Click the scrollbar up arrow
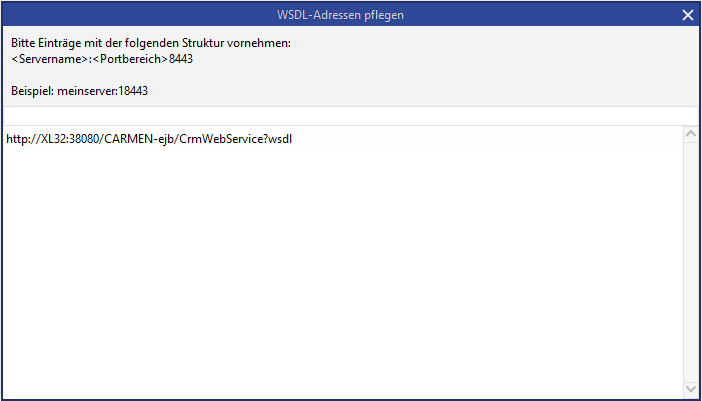Screen dimensions: 702x401 click(690, 134)
